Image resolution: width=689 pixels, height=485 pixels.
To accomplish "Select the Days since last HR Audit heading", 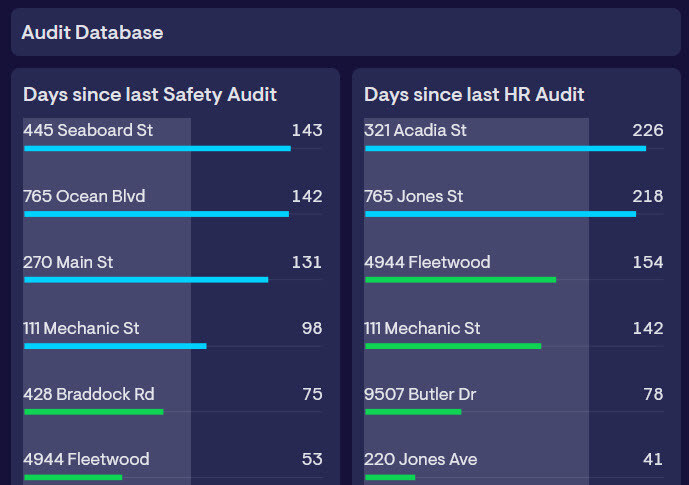I will tap(474, 94).
